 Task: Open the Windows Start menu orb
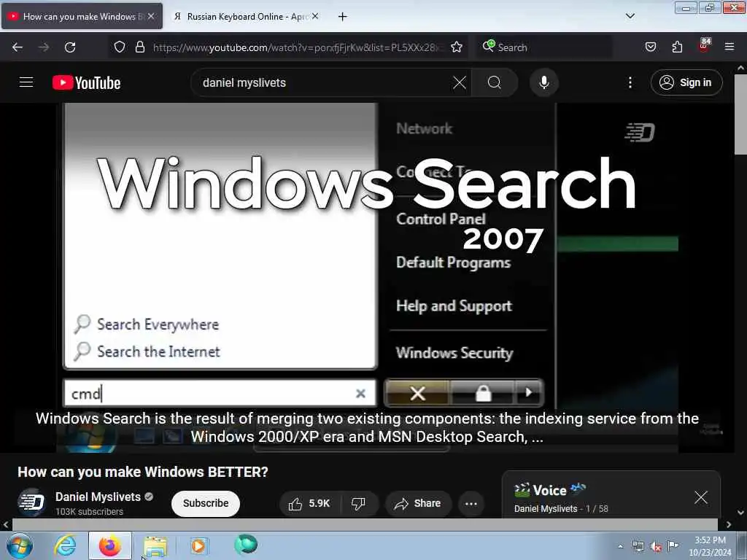tap(20, 545)
